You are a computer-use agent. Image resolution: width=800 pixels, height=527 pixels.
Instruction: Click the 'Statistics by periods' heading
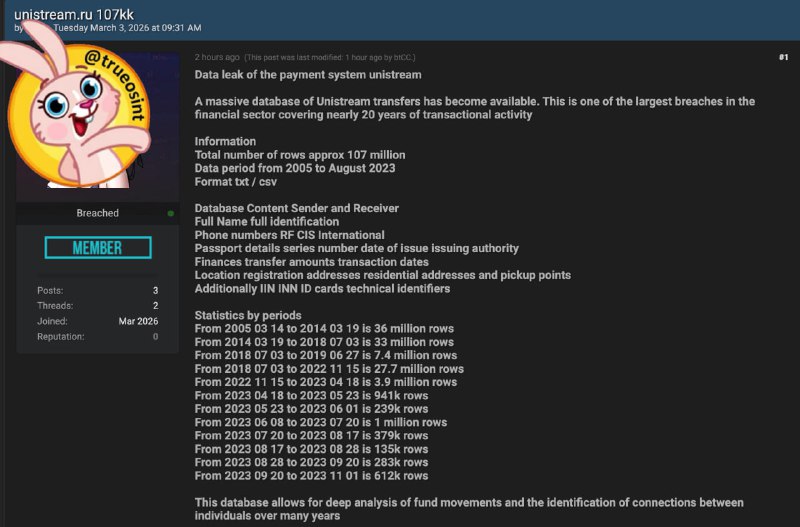tap(247, 315)
